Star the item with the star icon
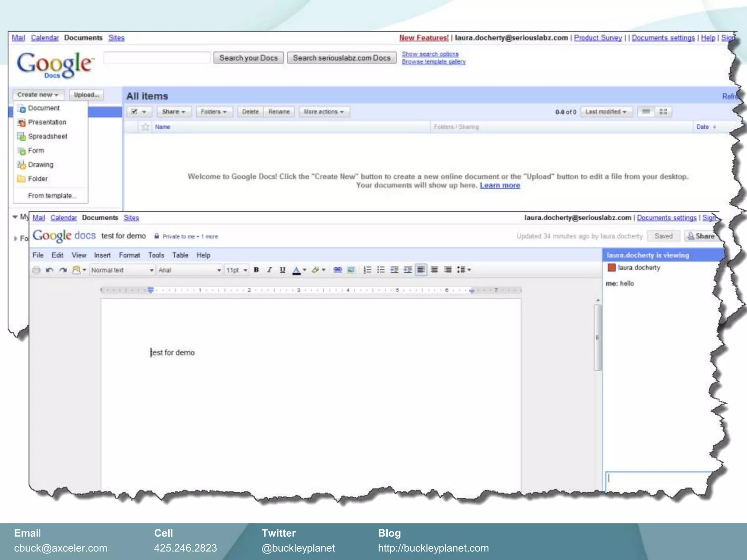The image size is (747, 560). coord(145,127)
